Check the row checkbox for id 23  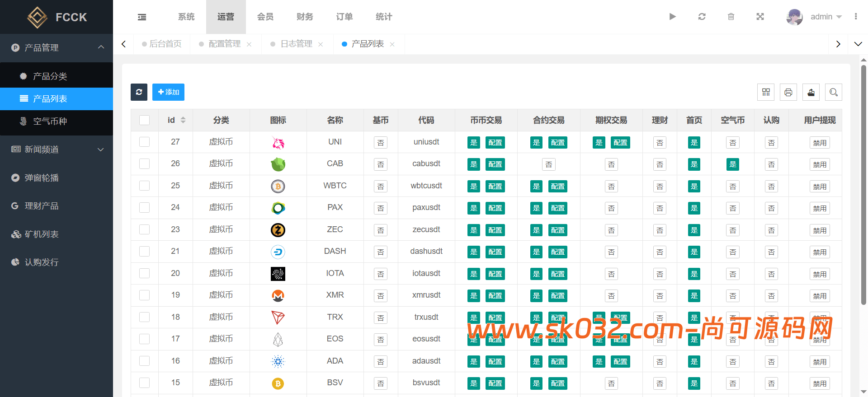[x=145, y=229]
